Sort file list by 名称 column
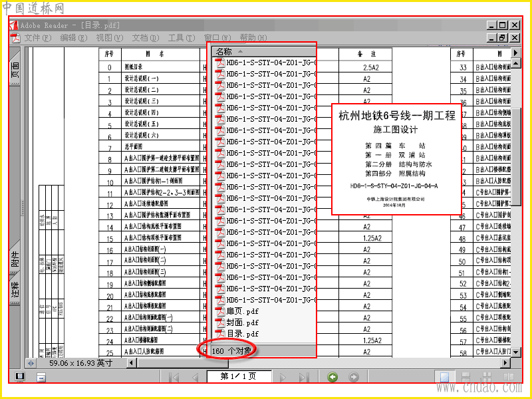The image size is (532, 399). 264,52
